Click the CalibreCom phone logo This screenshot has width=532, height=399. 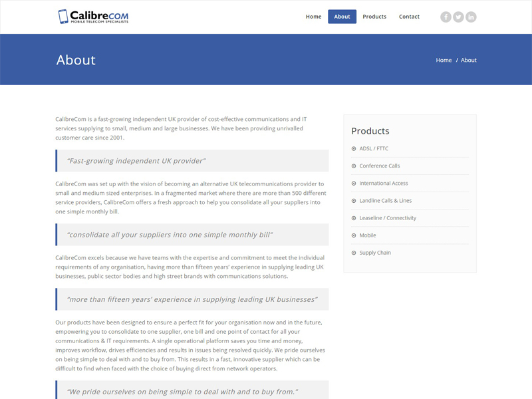[63, 17]
